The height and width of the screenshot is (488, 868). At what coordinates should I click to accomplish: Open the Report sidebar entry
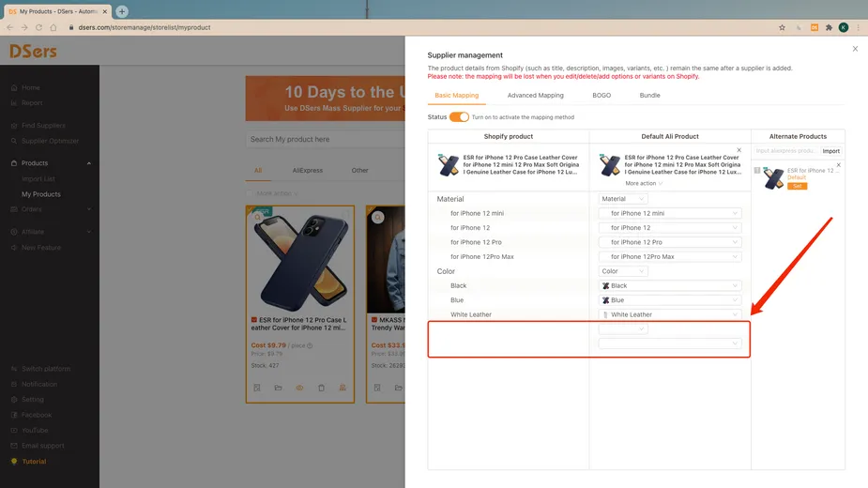click(x=32, y=103)
